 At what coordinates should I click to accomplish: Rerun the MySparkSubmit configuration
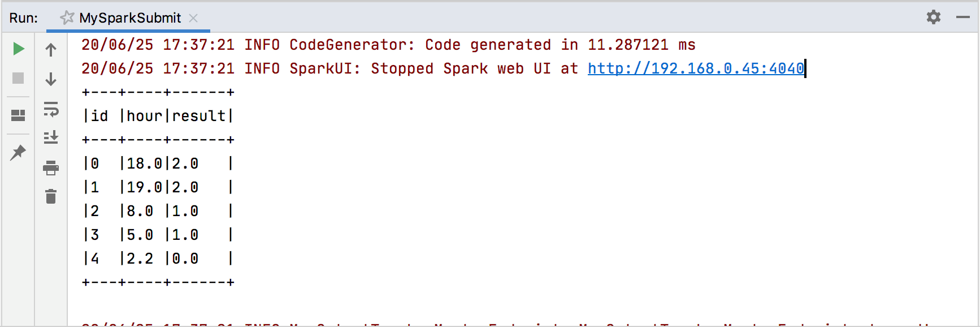point(18,49)
